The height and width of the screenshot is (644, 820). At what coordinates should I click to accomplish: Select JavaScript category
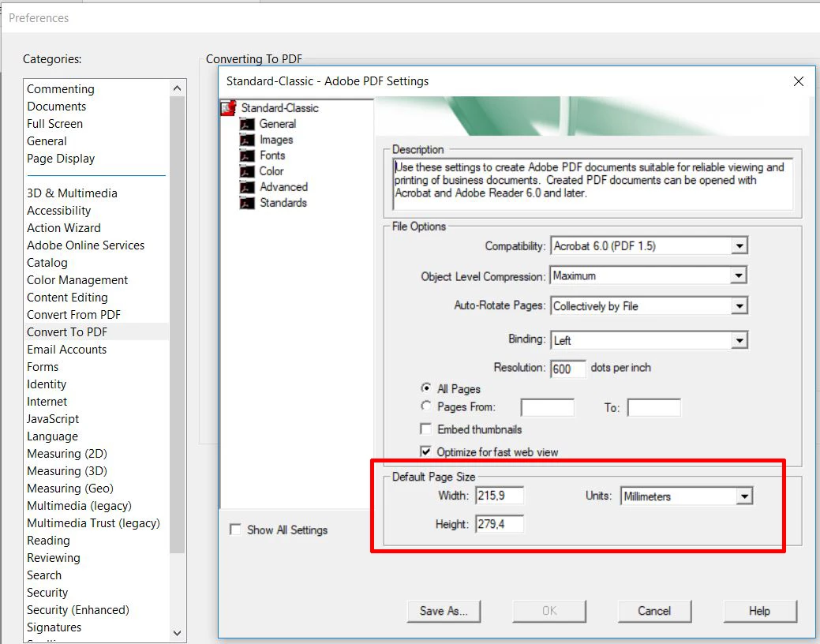click(53, 418)
